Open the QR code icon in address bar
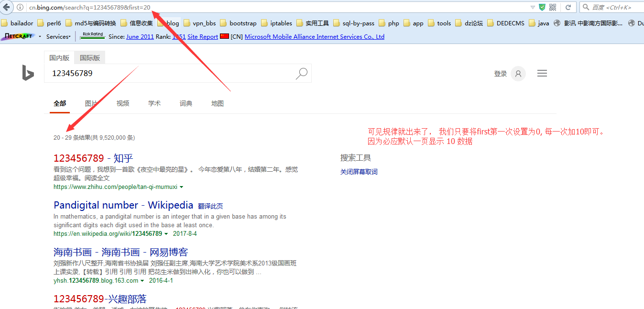The height and width of the screenshot is (309, 644). click(x=553, y=7)
